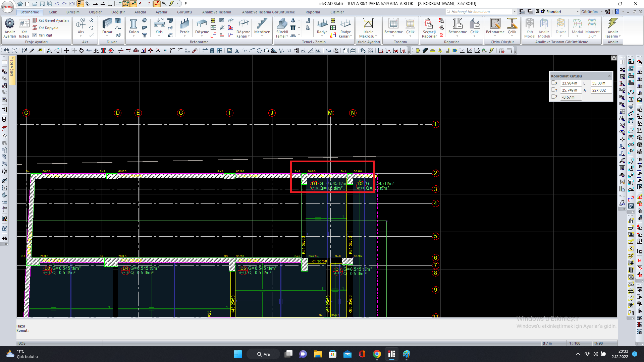Switch to Birleşim ribbon tab

pos(73,12)
